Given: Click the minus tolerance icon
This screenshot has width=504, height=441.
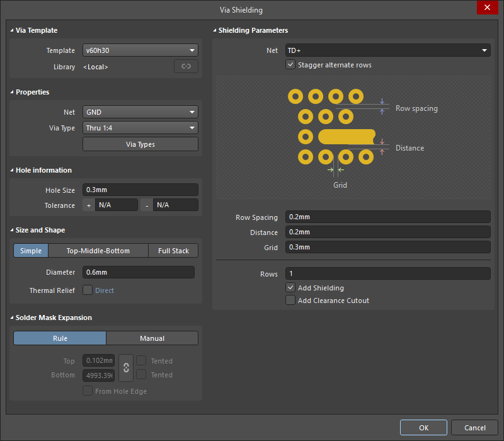Looking at the screenshot, I should 147,205.
